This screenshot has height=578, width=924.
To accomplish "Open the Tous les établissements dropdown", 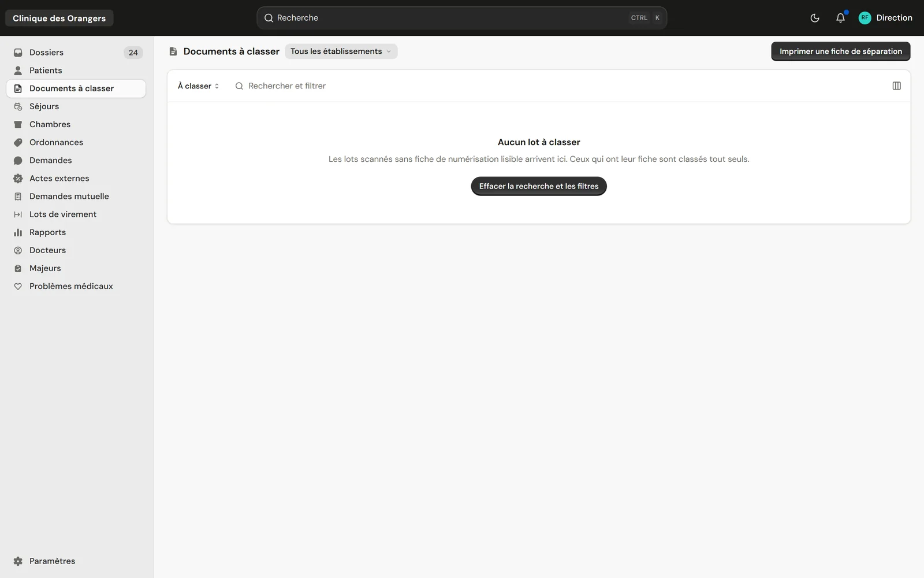I will tap(341, 51).
